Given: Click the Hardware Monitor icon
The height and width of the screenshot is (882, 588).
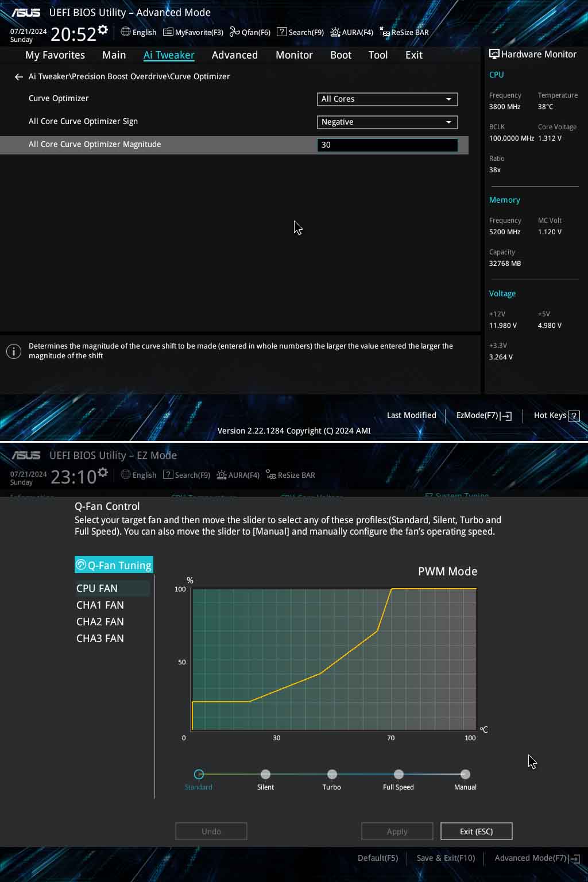Looking at the screenshot, I should click(494, 54).
